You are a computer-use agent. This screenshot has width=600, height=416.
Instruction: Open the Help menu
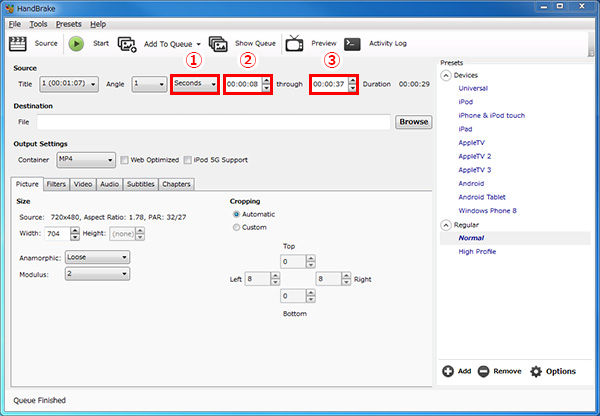(98, 24)
